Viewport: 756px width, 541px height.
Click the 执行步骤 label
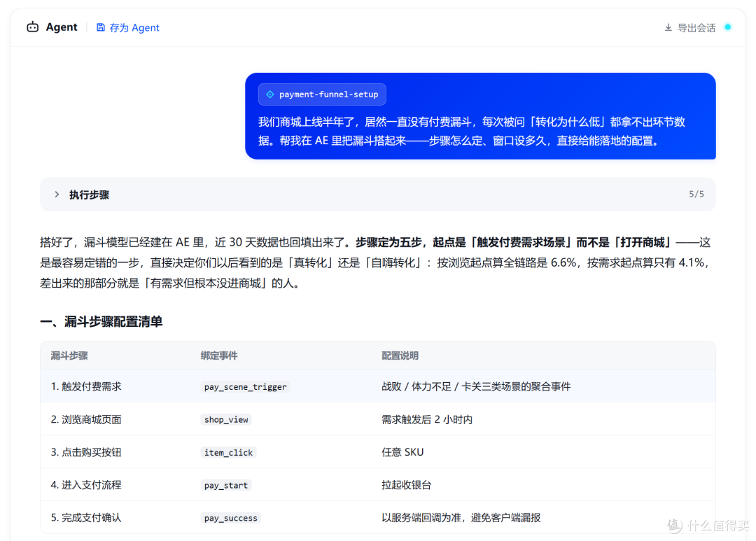click(x=89, y=195)
